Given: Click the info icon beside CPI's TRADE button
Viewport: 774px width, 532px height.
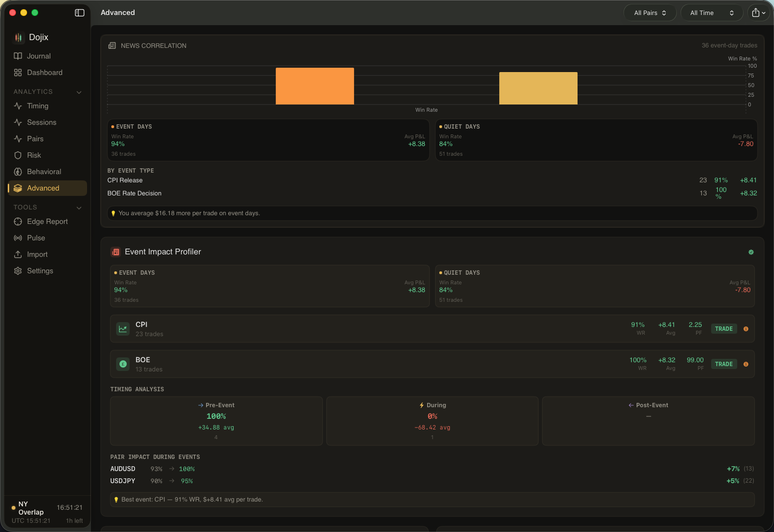Looking at the screenshot, I should point(746,328).
